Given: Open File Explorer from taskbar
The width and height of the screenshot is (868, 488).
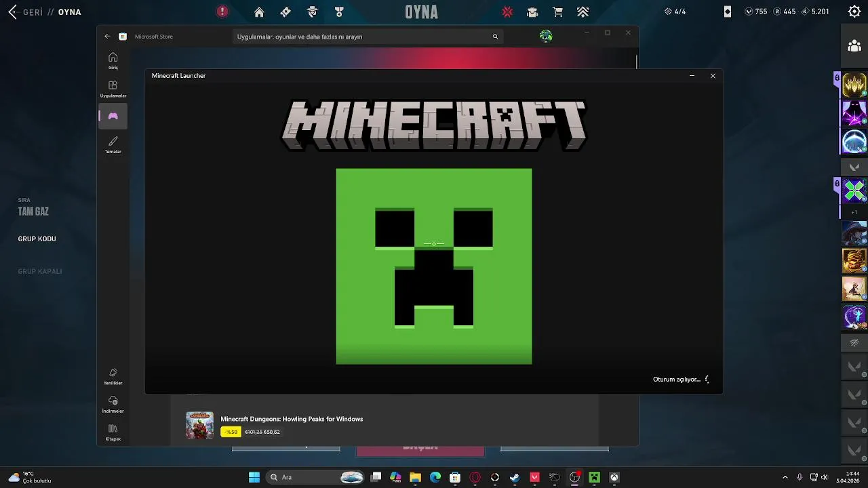Looking at the screenshot, I should coord(415,477).
